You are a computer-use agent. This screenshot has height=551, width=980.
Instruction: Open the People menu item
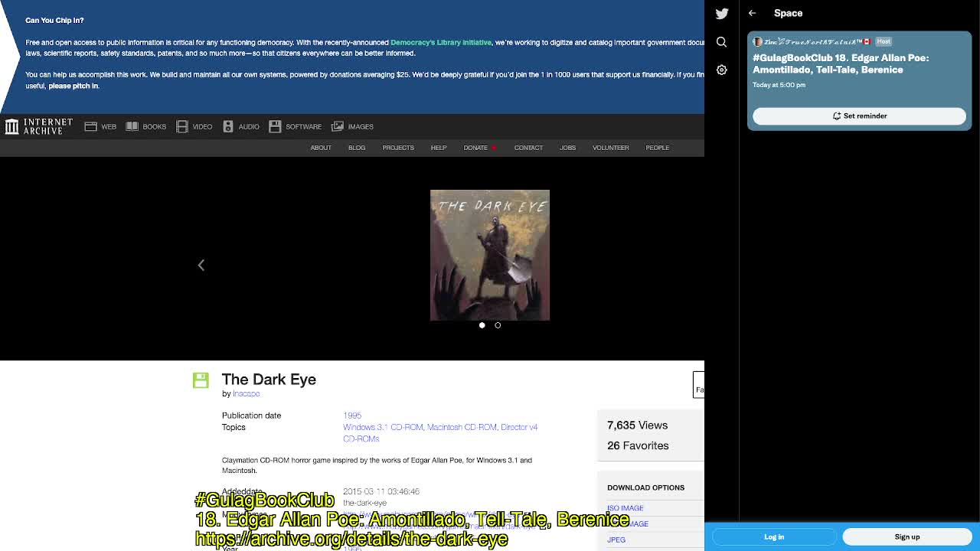[x=657, y=148]
